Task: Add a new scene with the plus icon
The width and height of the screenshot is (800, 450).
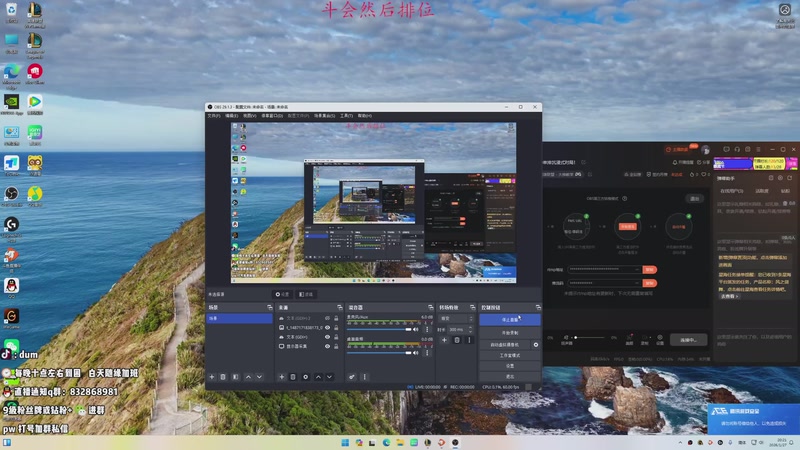Action: click(x=211, y=377)
